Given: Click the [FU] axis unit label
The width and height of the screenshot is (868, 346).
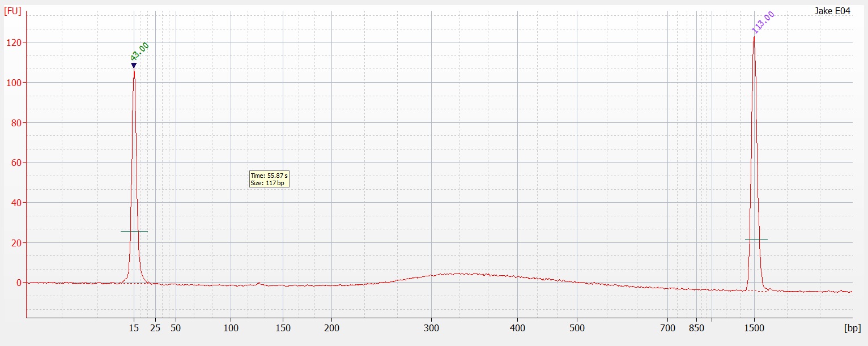Looking at the screenshot, I should [x=13, y=11].
